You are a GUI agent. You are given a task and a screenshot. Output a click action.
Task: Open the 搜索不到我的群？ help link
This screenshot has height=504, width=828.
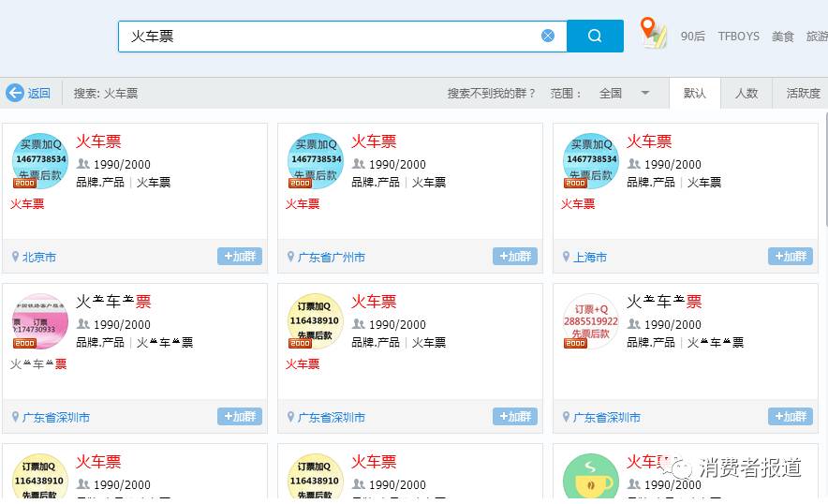click(x=491, y=93)
